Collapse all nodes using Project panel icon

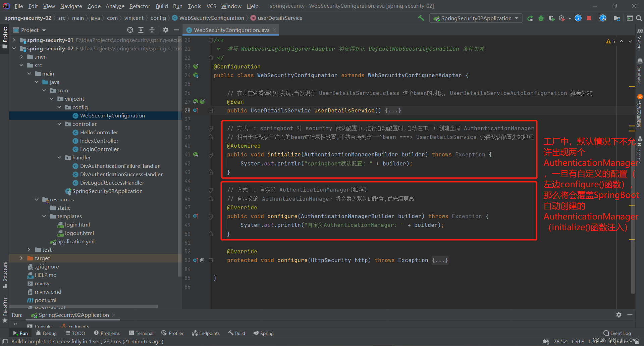point(152,30)
